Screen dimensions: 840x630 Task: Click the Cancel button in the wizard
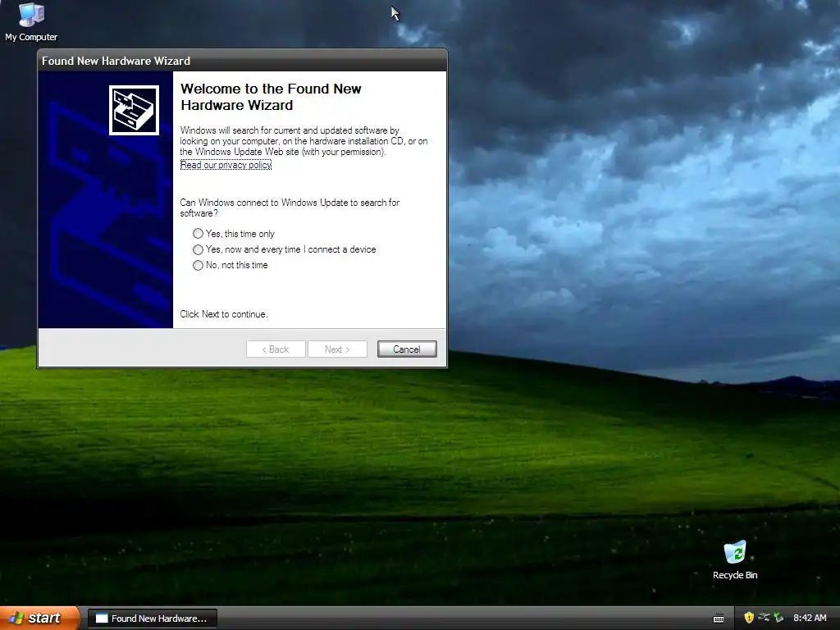[x=407, y=349]
